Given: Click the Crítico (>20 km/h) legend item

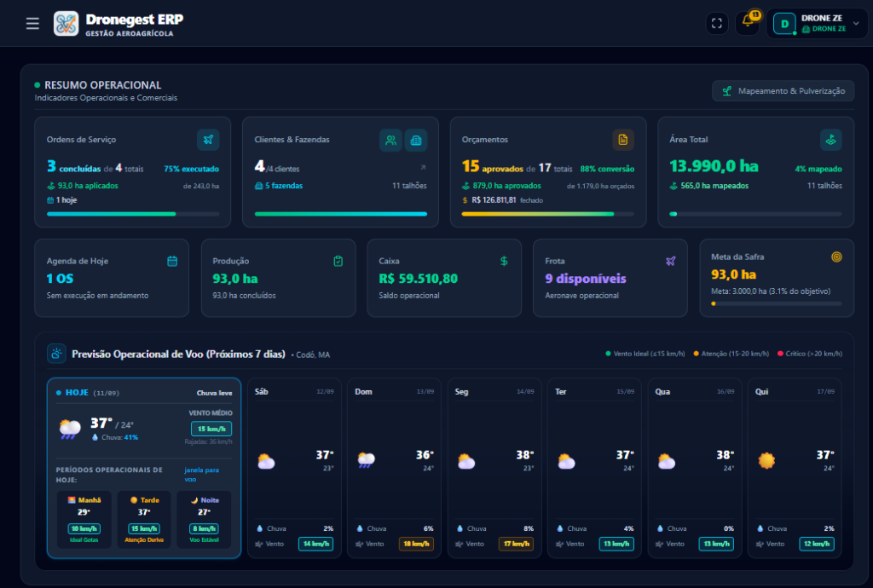Looking at the screenshot, I should (x=810, y=354).
